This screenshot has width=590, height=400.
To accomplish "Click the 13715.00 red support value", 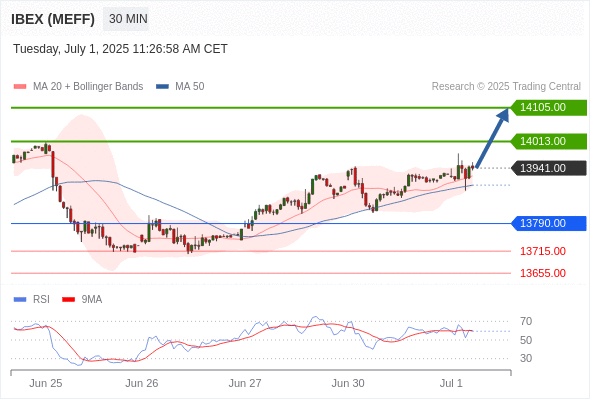I will pyautogui.click(x=543, y=251).
